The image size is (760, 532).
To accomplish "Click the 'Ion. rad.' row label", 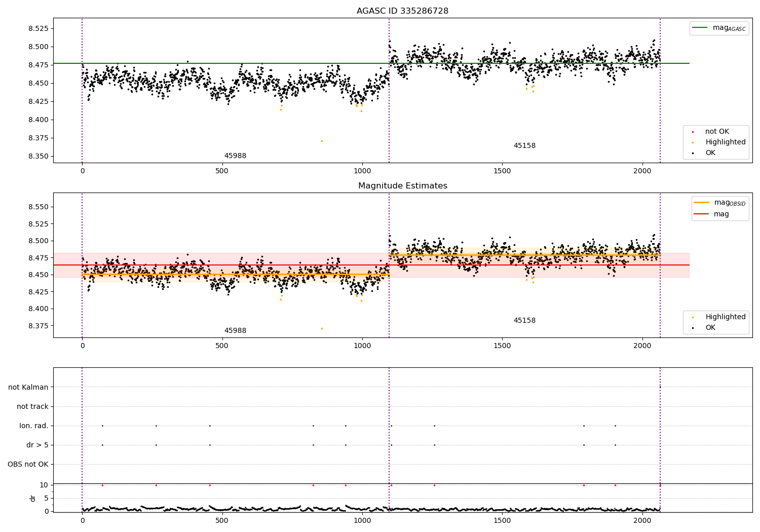I will point(34,426).
